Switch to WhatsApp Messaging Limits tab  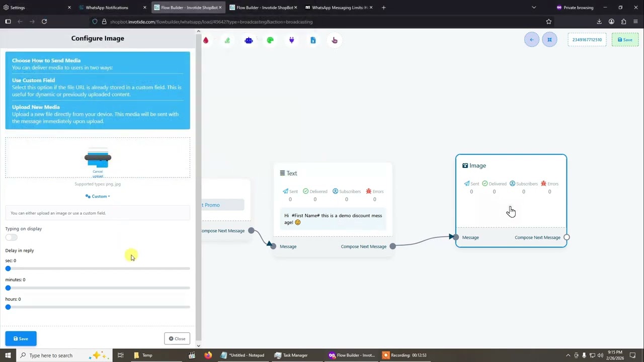[338, 8]
